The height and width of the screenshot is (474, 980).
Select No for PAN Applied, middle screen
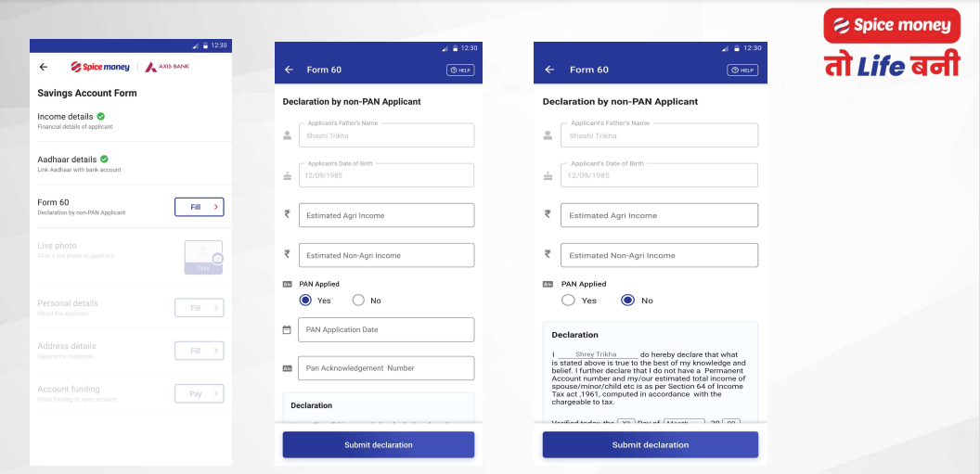(x=358, y=301)
